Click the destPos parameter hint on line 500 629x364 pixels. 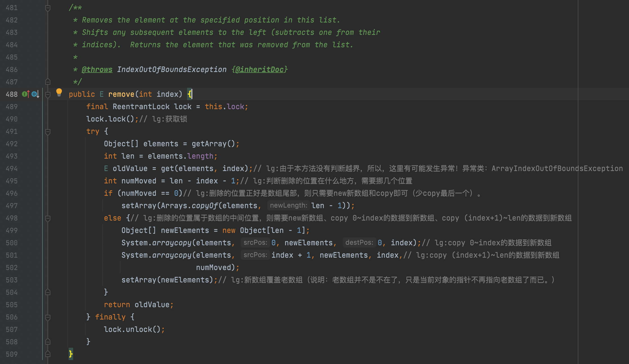pos(359,243)
